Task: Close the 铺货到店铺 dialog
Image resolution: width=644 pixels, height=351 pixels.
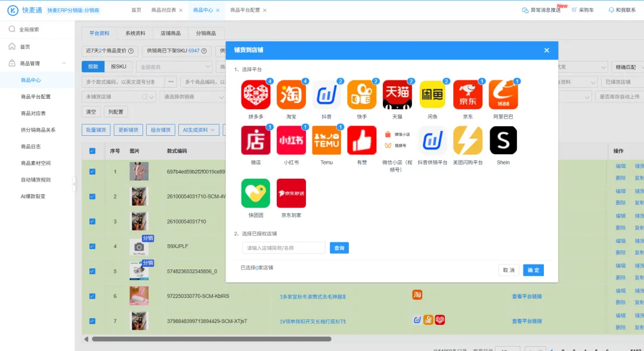Action: coord(546,50)
